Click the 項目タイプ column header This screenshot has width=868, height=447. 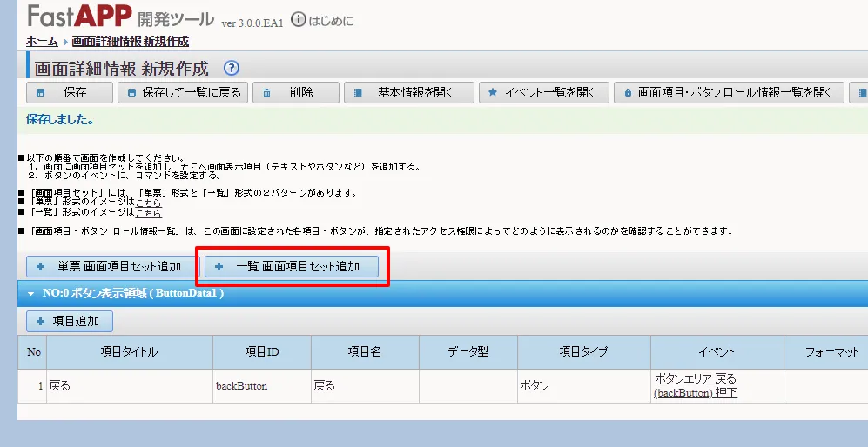584,352
